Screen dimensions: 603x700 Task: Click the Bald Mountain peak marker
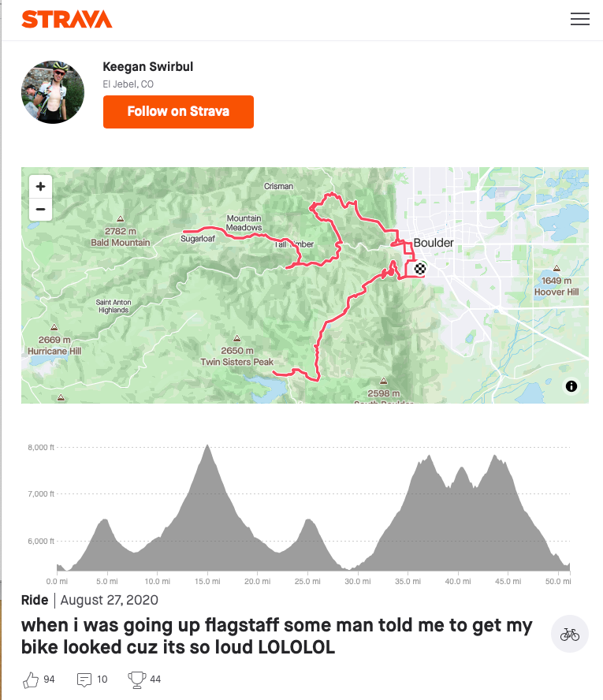(120, 219)
